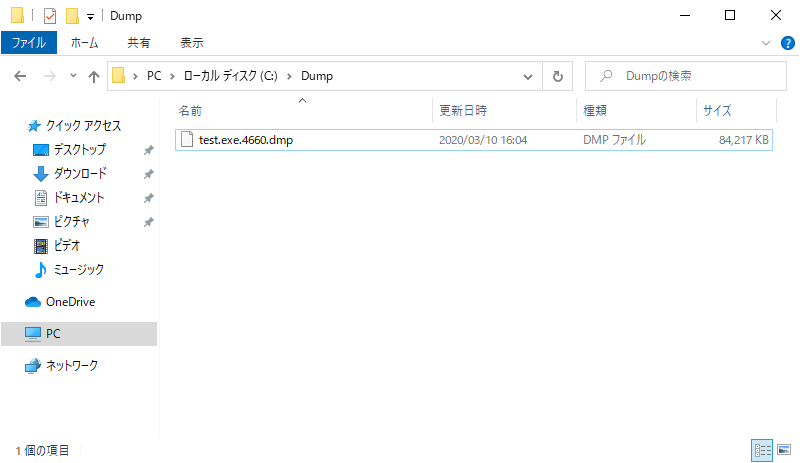Open the 共有 ribbon tab
Viewport: 800px width, 463px height.
click(x=139, y=43)
